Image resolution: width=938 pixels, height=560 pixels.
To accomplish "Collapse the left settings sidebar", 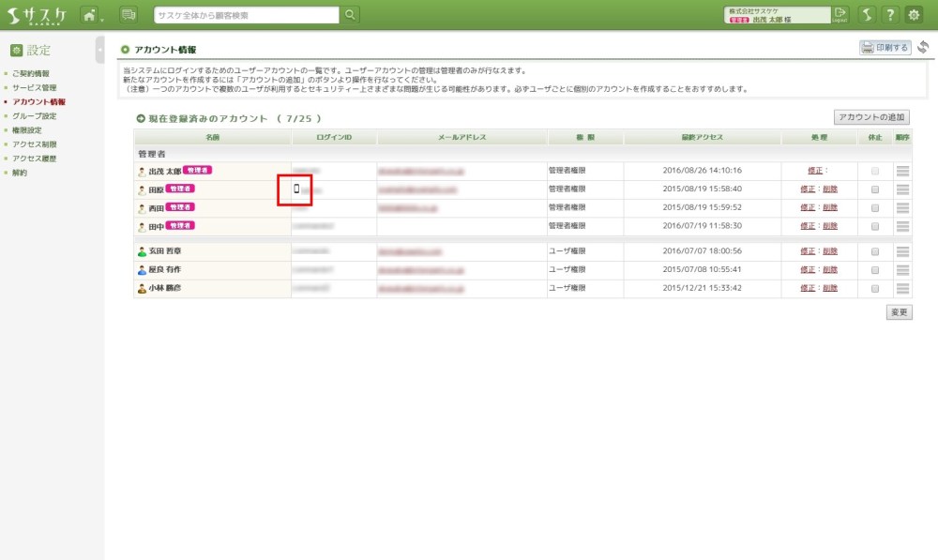I will tap(99, 50).
